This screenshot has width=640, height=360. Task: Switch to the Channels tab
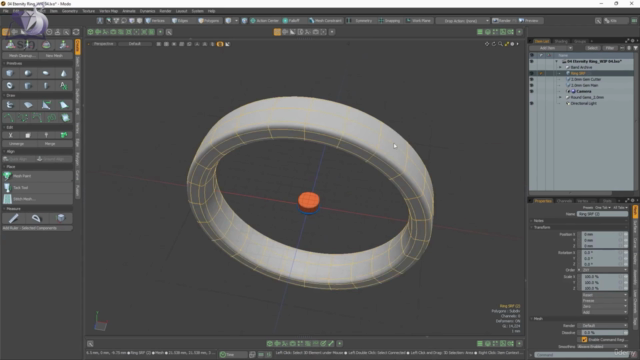coord(564,201)
